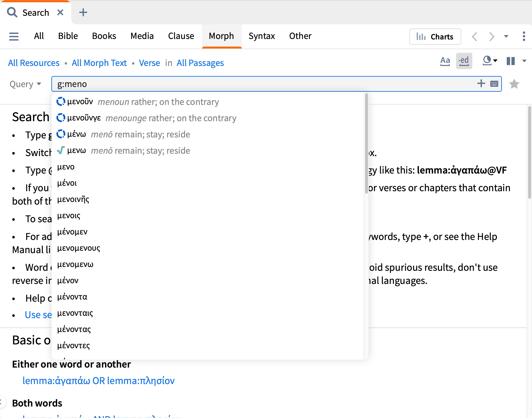
Task: Run example lemma:ἀγαπάω OR lemma:πλησίον
Action: [x=99, y=380]
